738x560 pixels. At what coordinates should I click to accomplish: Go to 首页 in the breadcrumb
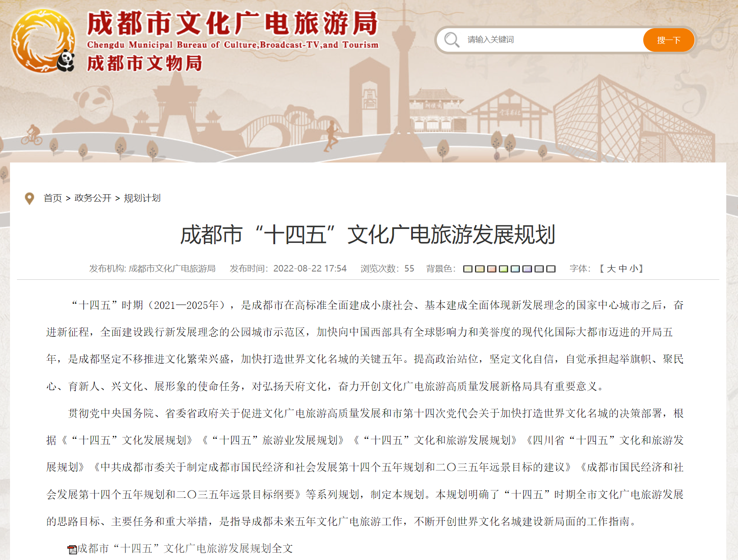pyautogui.click(x=53, y=198)
